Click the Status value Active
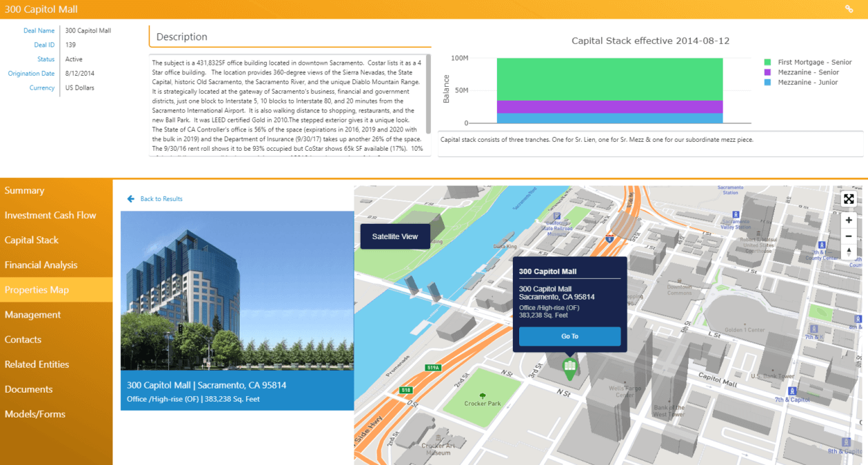868x465 pixels. [x=74, y=59]
